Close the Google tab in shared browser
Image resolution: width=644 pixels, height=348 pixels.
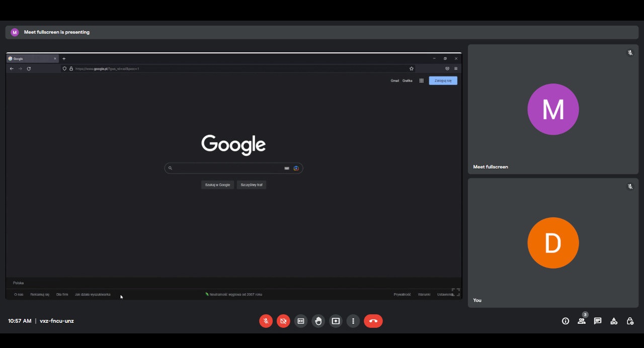55,58
